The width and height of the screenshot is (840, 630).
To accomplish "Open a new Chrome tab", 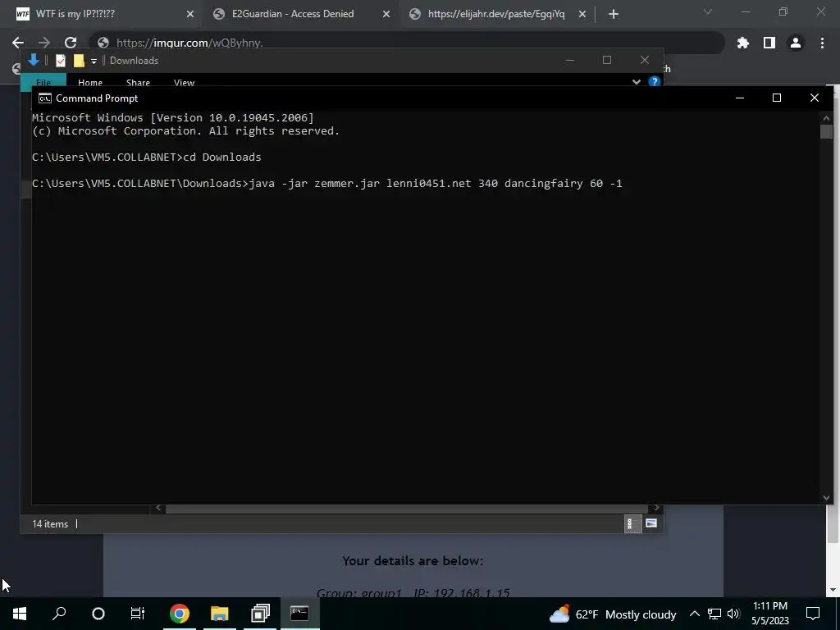I will pos(614,15).
